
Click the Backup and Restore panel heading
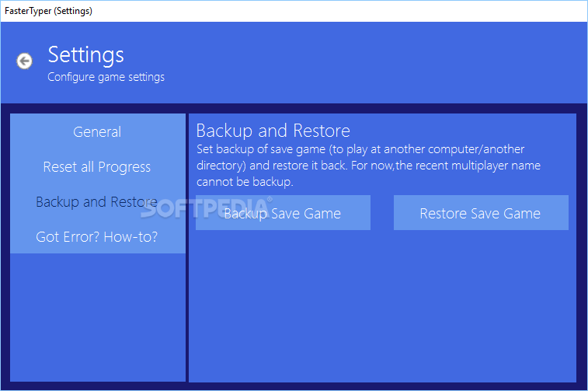[x=273, y=131]
